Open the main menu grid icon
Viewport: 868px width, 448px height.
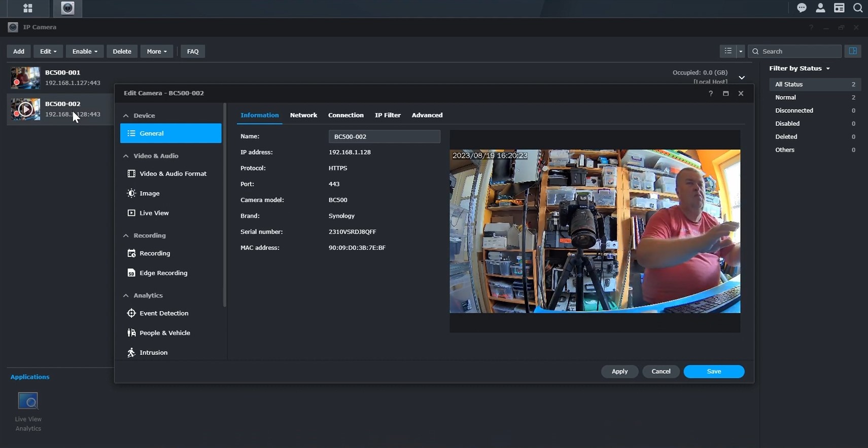click(x=28, y=8)
